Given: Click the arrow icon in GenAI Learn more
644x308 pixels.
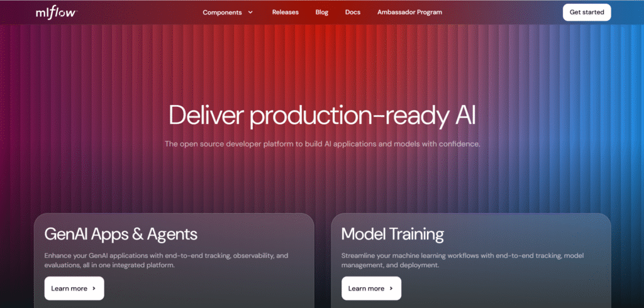Looking at the screenshot, I should (94, 289).
